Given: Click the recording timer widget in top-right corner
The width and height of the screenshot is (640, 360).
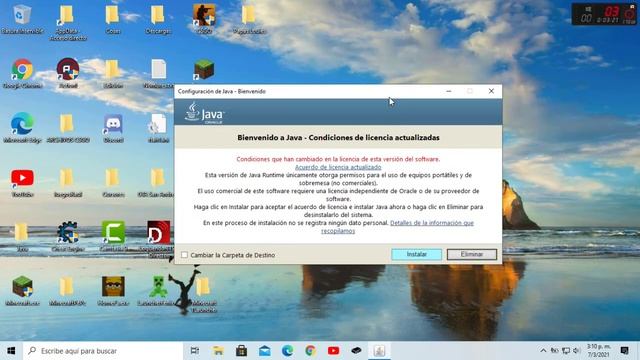Looking at the screenshot, I should coord(604,14).
